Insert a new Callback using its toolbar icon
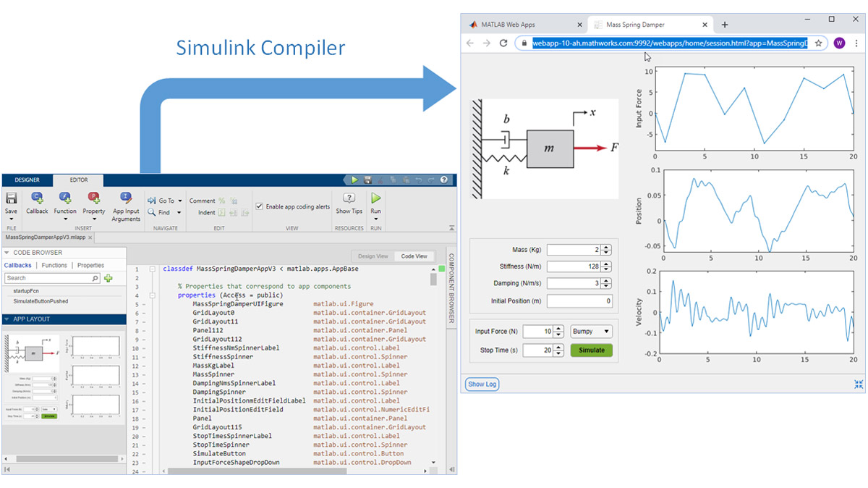This screenshot has width=868, height=488. (x=36, y=199)
